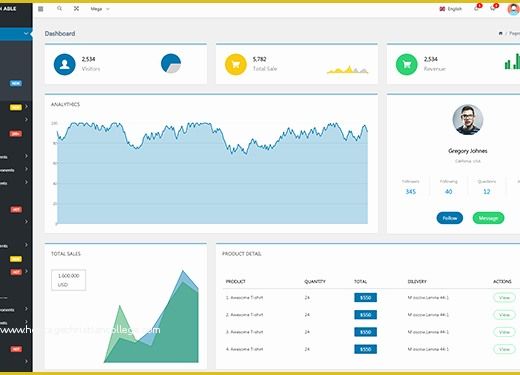Click the TOTAL SALES card title
Screen dimensions: 520x375
pos(66,254)
